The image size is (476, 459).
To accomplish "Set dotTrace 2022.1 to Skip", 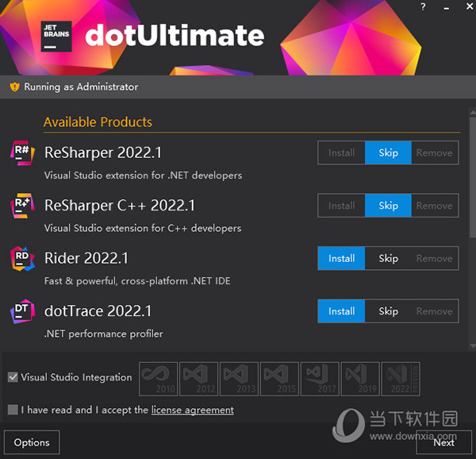I will 388,311.
